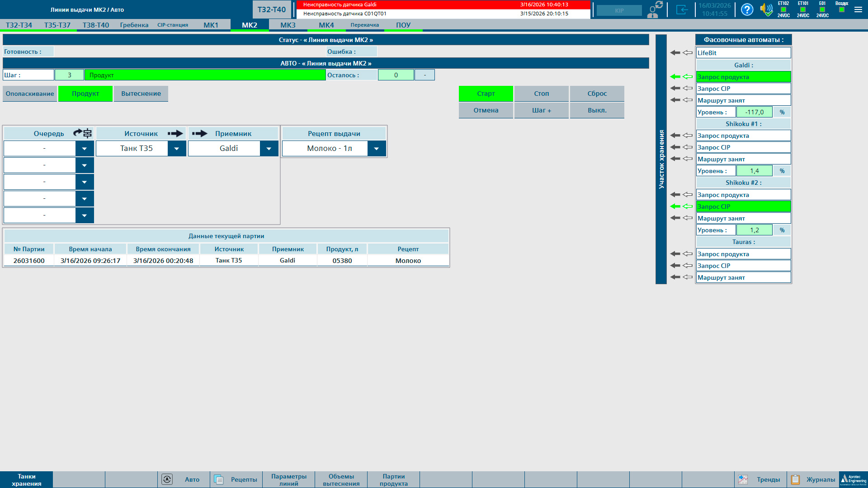Click the vertical Участок хранения bar
The image size is (868, 488).
[x=661, y=159]
